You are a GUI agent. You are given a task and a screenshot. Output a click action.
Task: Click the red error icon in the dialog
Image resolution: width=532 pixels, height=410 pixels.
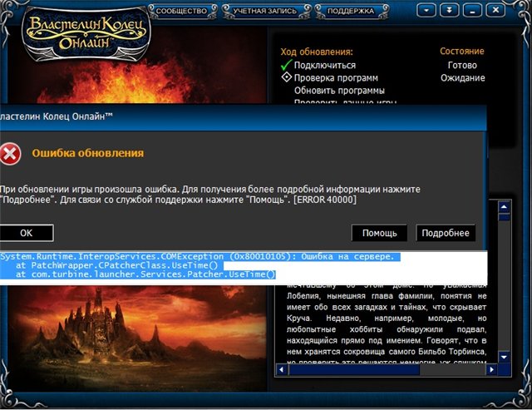tap(10, 154)
